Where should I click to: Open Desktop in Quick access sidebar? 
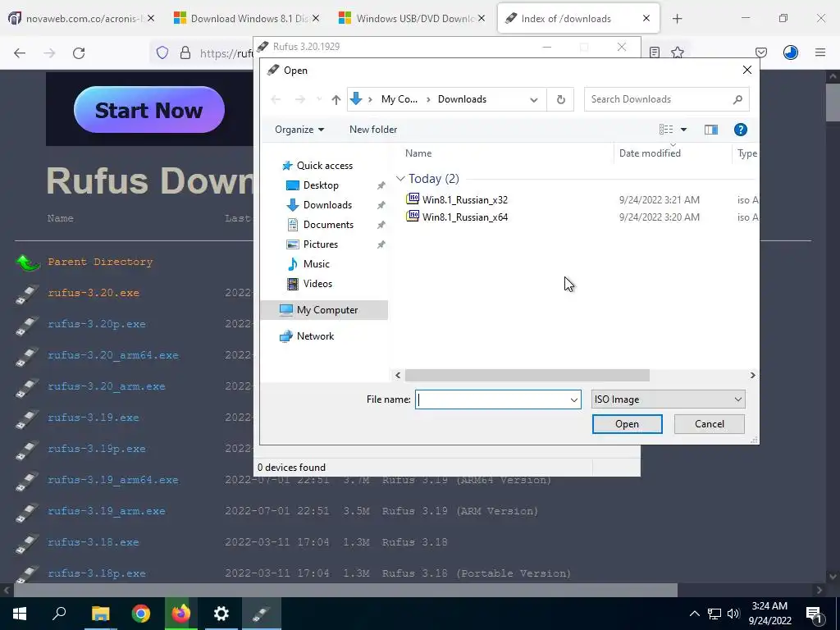321,185
